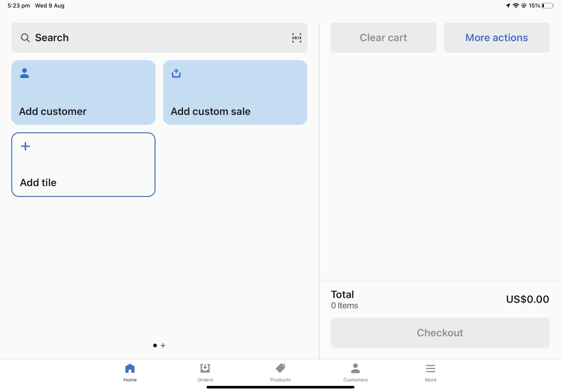
Task: Click the battery indicator in the status bar
Action: point(548,6)
